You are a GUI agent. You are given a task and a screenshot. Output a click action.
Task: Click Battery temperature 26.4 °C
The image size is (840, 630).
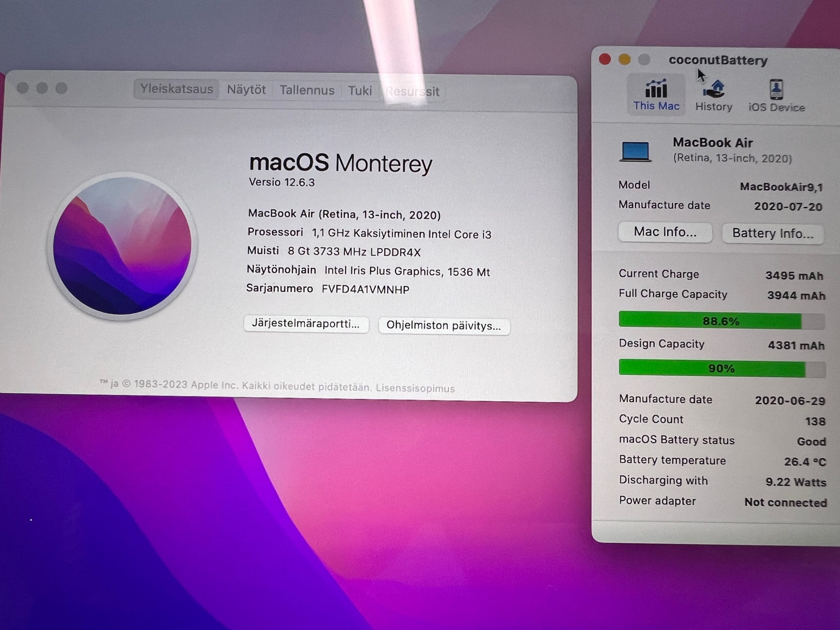pos(805,461)
